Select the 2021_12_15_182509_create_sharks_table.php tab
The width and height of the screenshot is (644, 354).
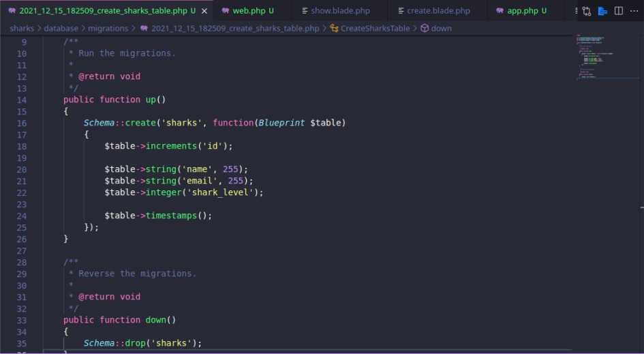click(103, 11)
